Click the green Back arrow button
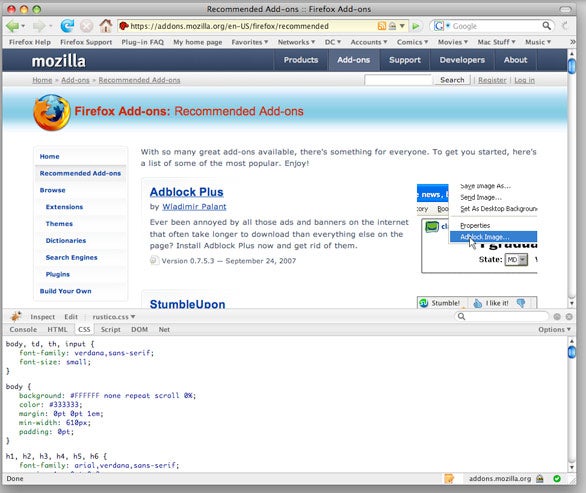The width and height of the screenshot is (586, 493). (x=12, y=26)
